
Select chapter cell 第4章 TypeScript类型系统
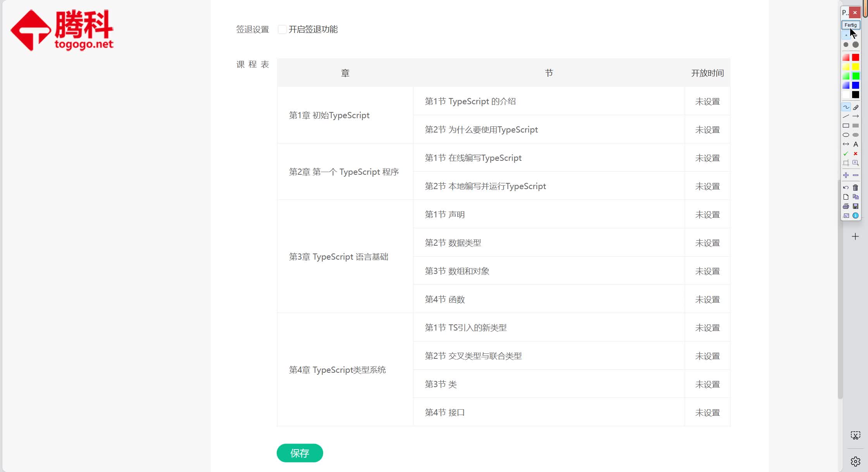[x=345, y=370]
